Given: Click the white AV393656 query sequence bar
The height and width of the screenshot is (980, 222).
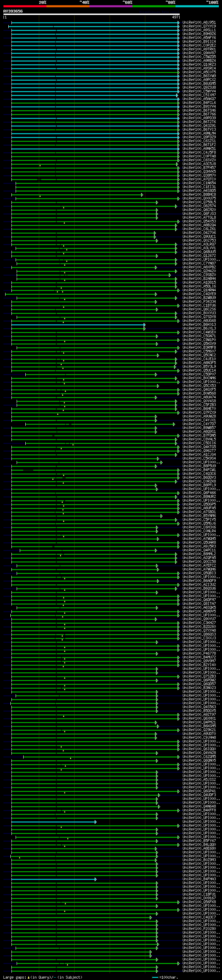Looking at the screenshot, I should tap(92, 14).
